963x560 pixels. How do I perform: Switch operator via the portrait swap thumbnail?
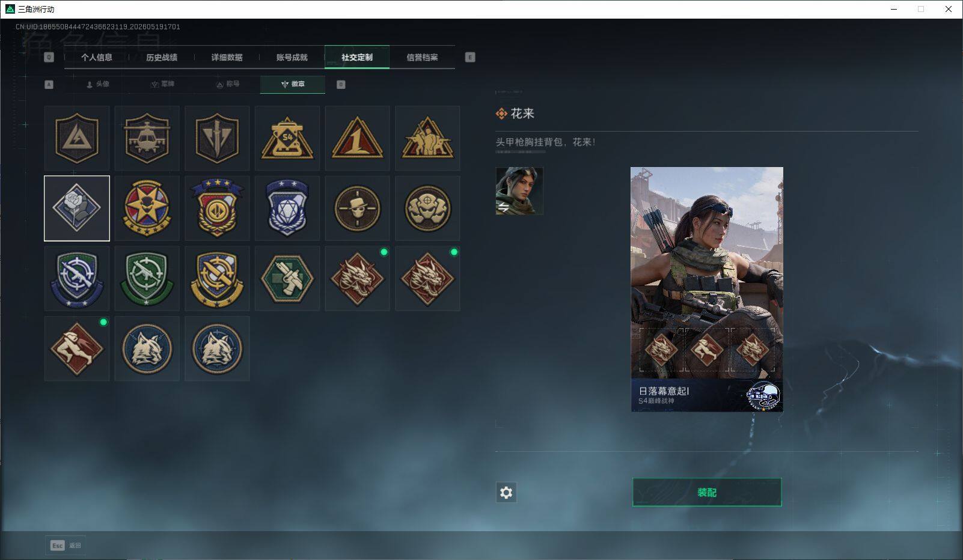click(x=519, y=191)
